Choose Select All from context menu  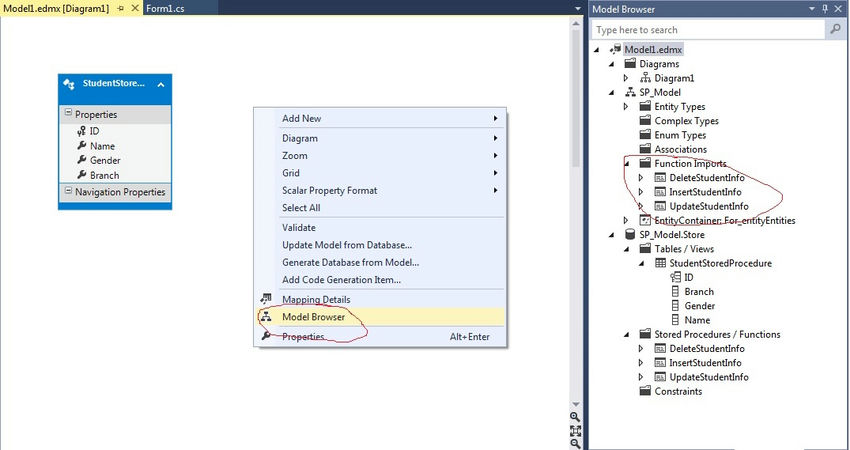391,208
